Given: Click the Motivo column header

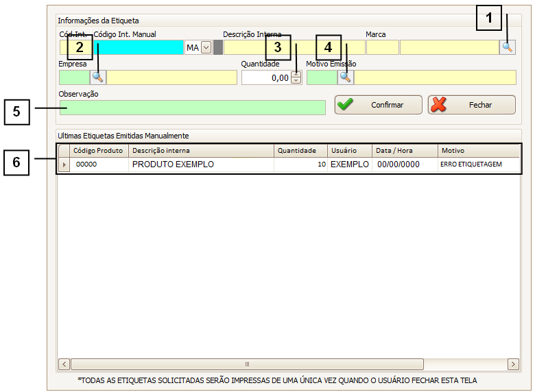Looking at the screenshot, I should click(x=478, y=151).
